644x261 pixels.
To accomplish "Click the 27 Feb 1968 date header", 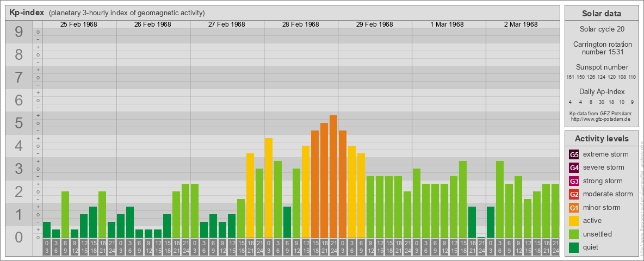I will click(227, 24).
